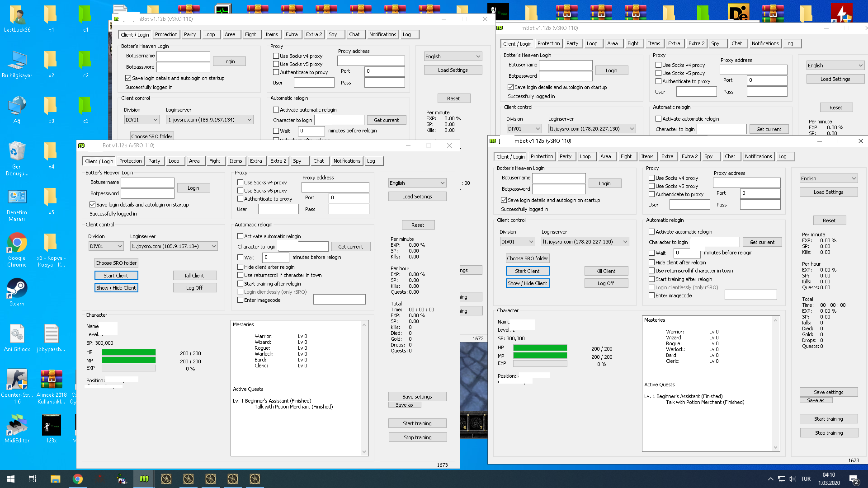Open the Alincak 2018 archive icon
Image resolution: width=868 pixels, height=488 pixels.
51,386
